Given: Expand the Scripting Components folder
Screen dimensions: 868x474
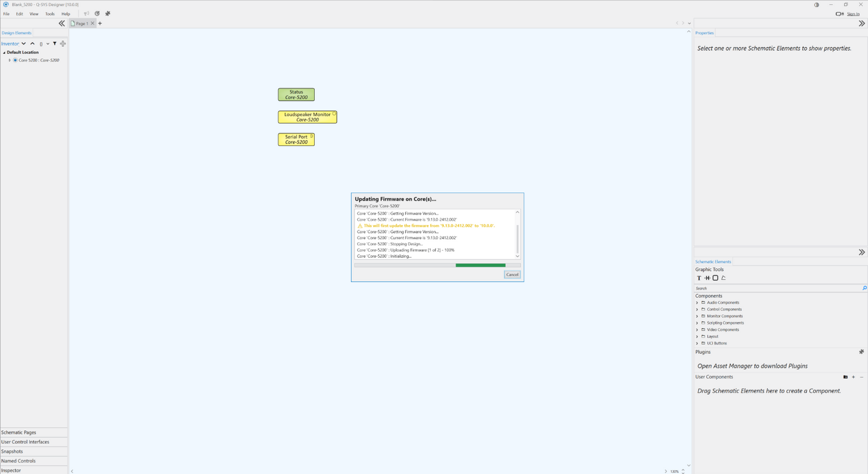Looking at the screenshot, I should click(x=697, y=323).
